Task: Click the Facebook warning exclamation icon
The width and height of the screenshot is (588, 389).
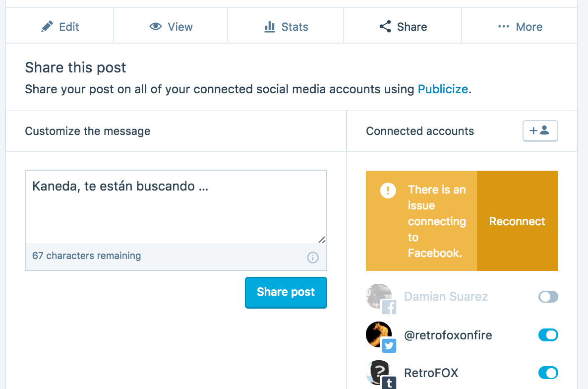Action: tap(388, 190)
